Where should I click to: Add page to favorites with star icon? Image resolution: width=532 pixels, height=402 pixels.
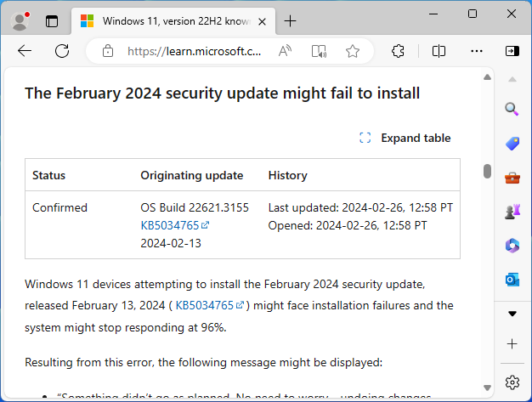[x=353, y=51]
